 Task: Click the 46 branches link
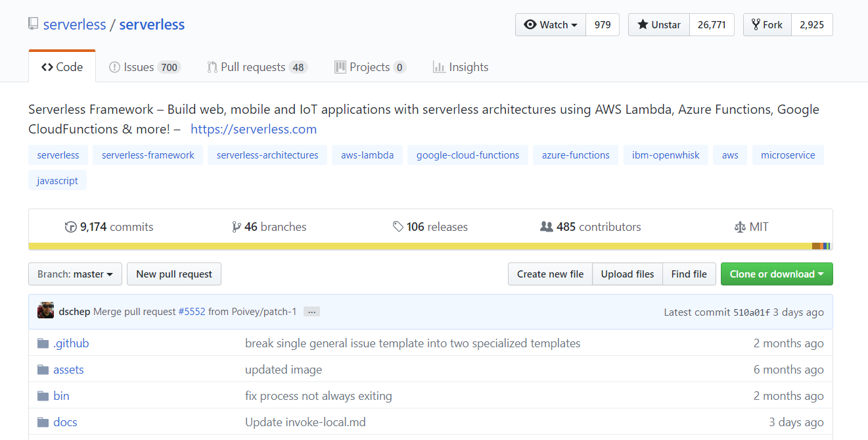coord(269,227)
